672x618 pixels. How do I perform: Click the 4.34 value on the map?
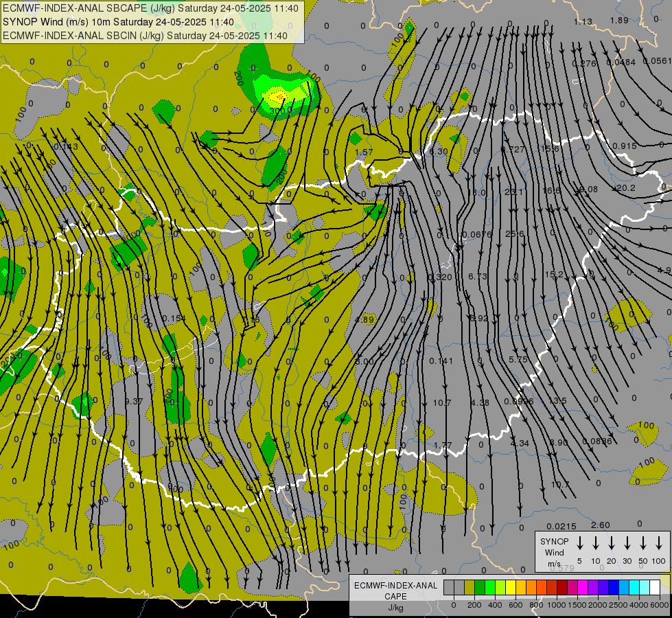(520, 443)
